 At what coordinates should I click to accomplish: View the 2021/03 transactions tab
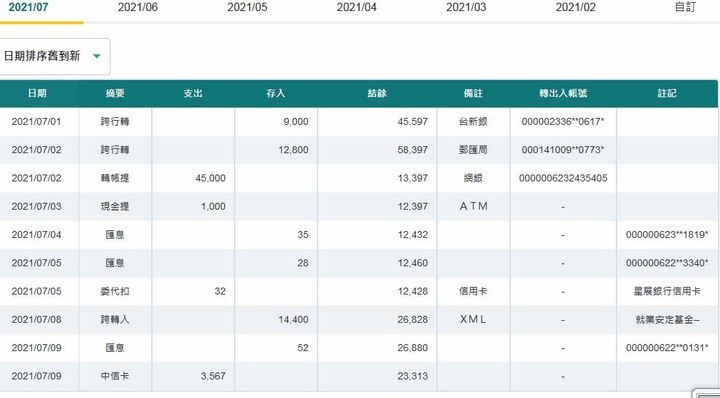466,7
